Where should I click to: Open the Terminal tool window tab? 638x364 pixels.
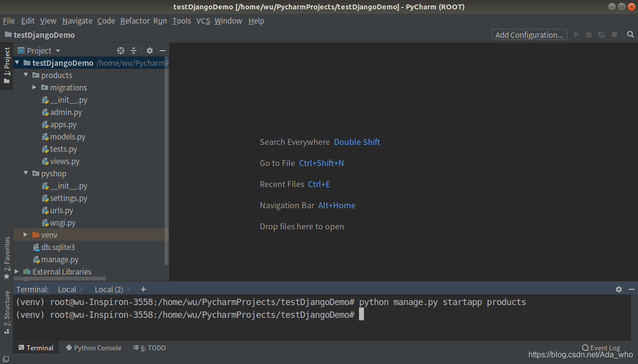[x=36, y=347]
